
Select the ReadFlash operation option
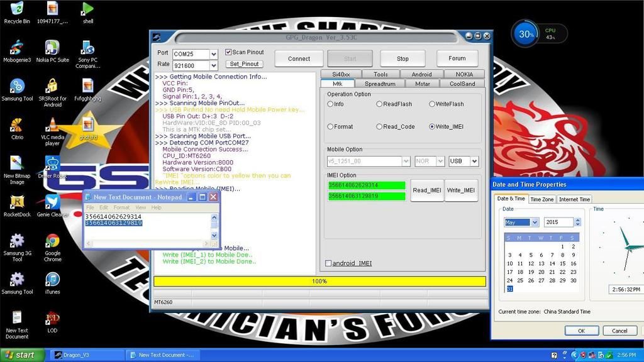point(379,104)
